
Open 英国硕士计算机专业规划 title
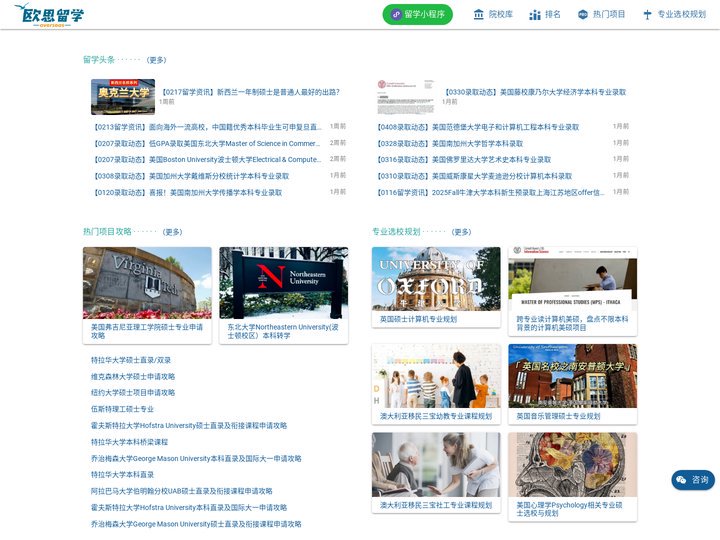tap(418, 319)
